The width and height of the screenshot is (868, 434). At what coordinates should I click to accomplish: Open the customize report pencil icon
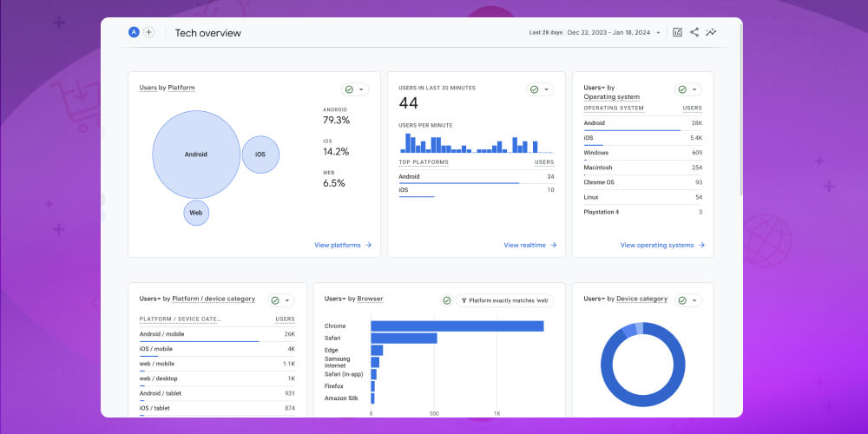[678, 32]
